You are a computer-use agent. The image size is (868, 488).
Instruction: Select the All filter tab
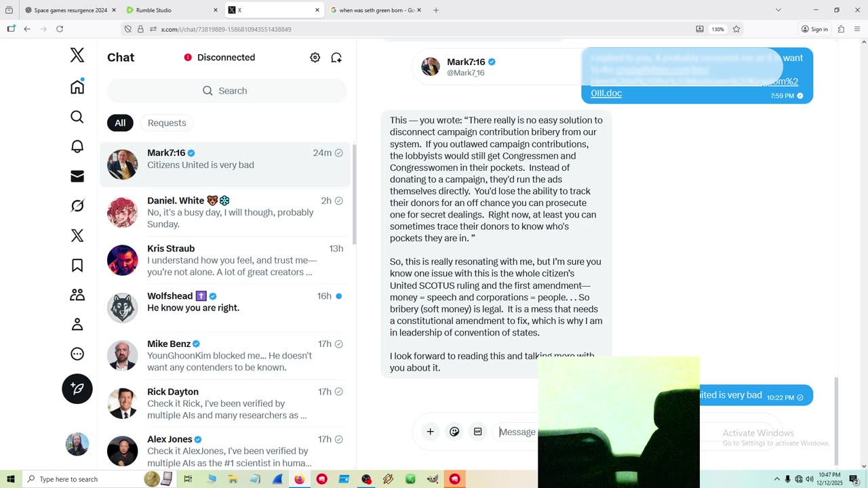(120, 123)
